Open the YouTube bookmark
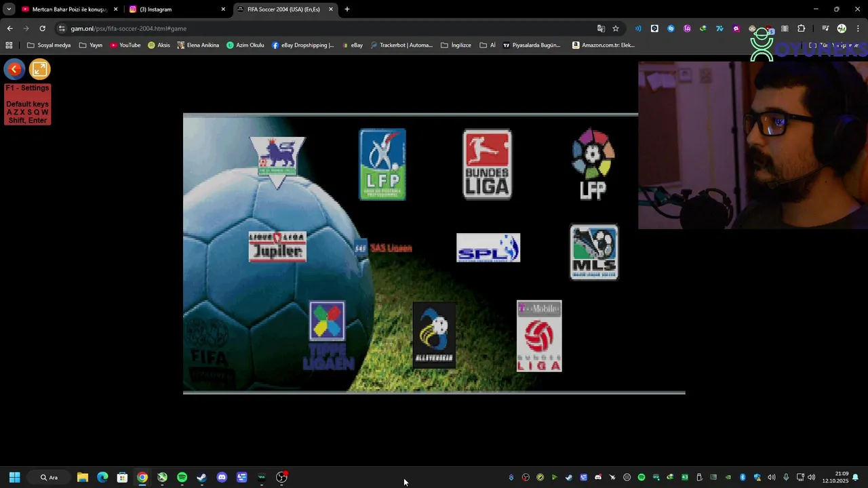 (125, 45)
